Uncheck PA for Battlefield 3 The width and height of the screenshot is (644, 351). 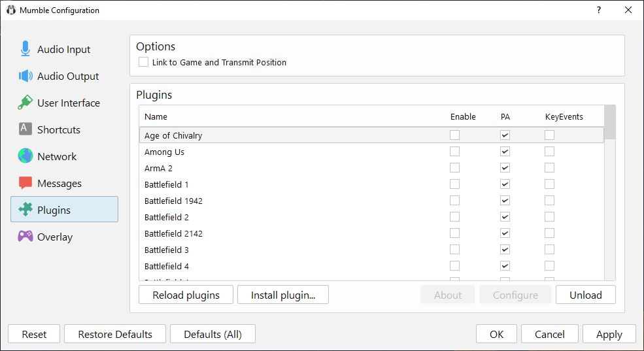coord(505,250)
